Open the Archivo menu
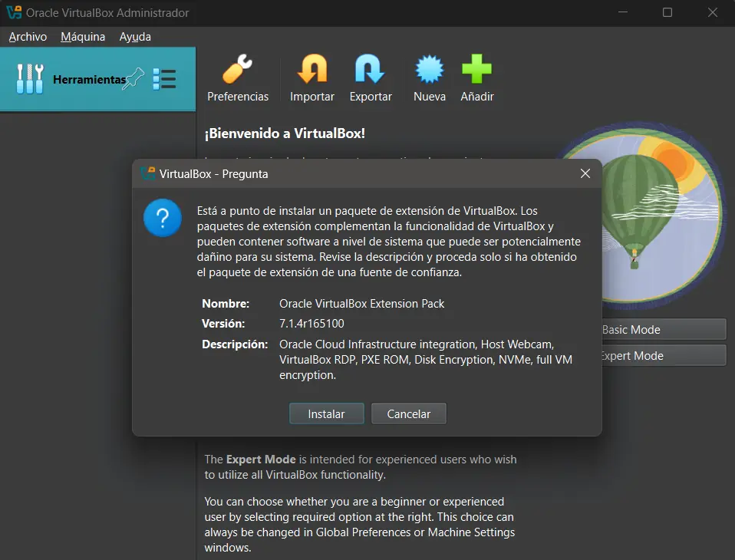This screenshot has width=735, height=560. point(28,37)
